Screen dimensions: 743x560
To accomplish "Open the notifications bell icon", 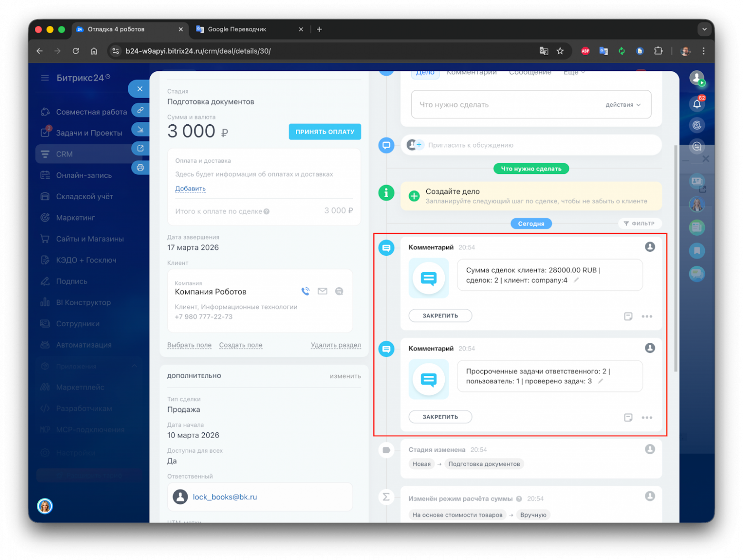I will pos(697,104).
